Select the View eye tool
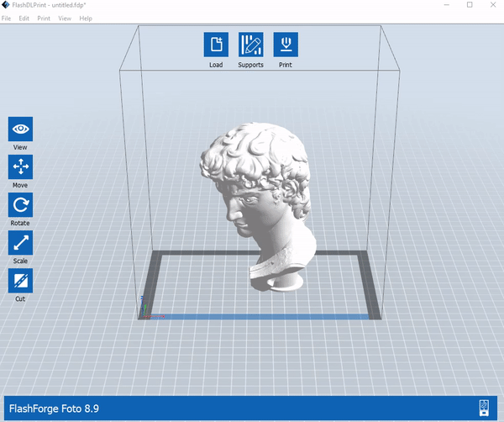Image resolution: width=504 pixels, height=422 pixels. tap(20, 129)
